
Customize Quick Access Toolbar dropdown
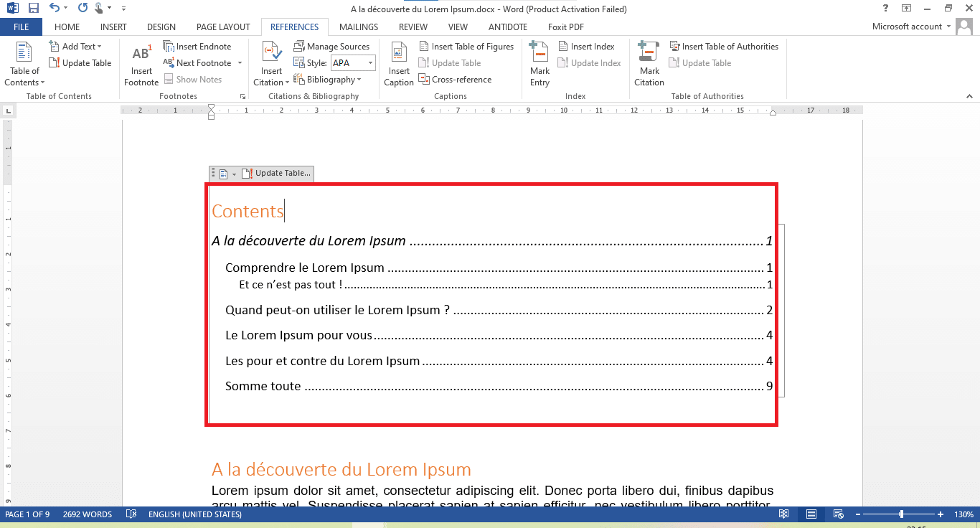pyautogui.click(x=123, y=9)
